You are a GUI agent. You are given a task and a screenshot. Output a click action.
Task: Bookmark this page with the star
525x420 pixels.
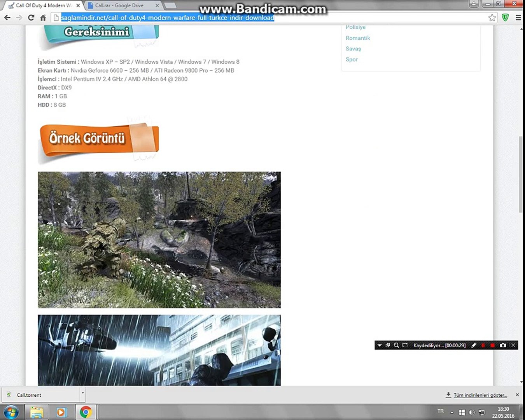point(492,17)
